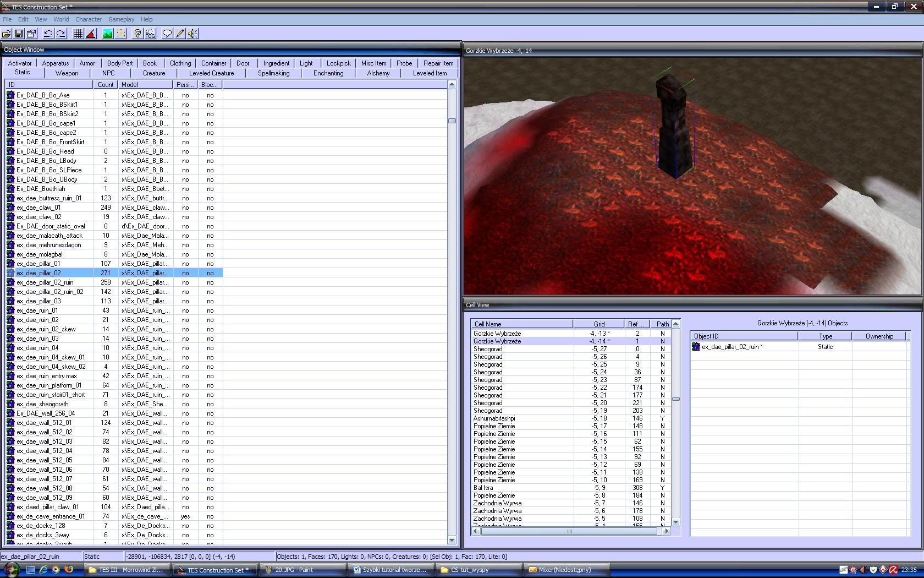
Task: Open Windows Start button
Action: pos(11,570)
